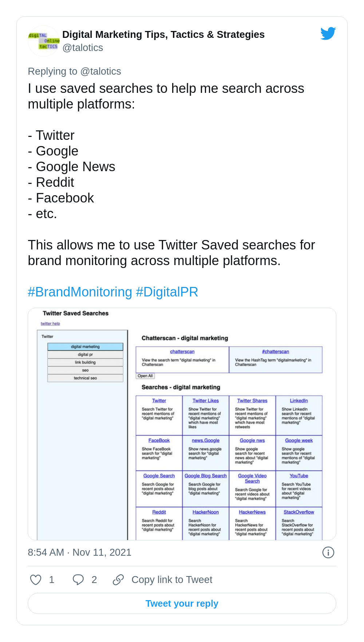
Task: Click the chain link copy icon
Action: click(x=118, y=579)
